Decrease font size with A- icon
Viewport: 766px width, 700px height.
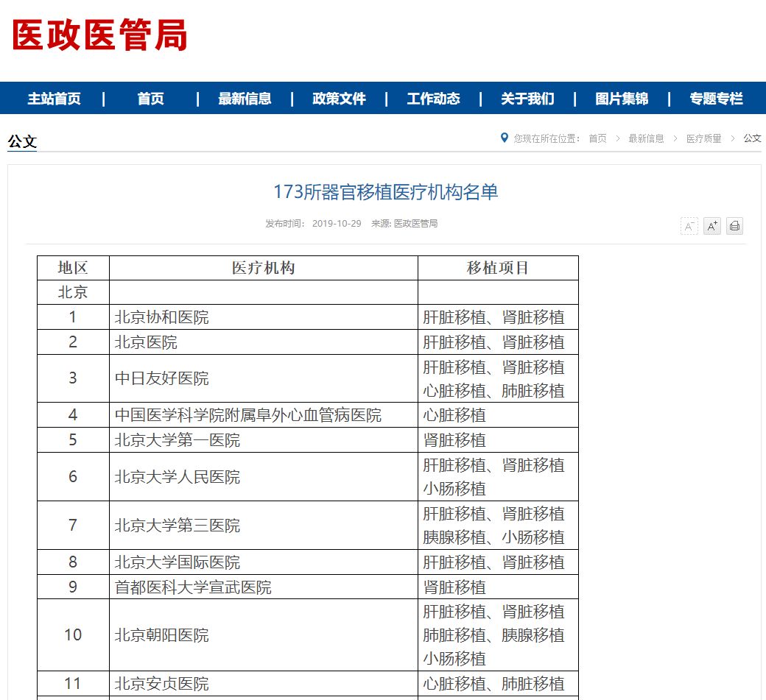689,226
